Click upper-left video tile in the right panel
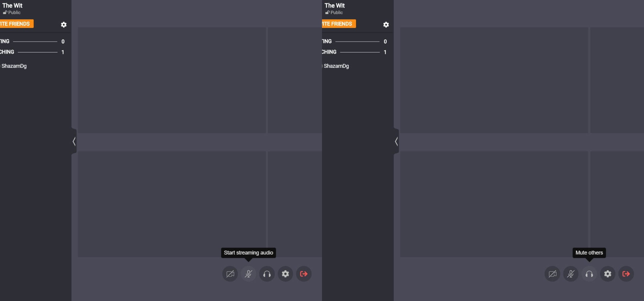This screenshot has height=301, width=644. [494, 80]
